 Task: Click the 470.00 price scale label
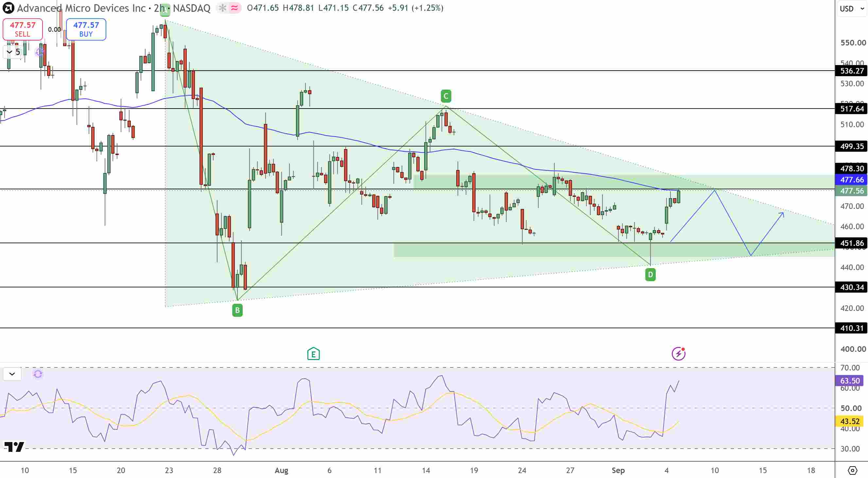pos(853,206)
